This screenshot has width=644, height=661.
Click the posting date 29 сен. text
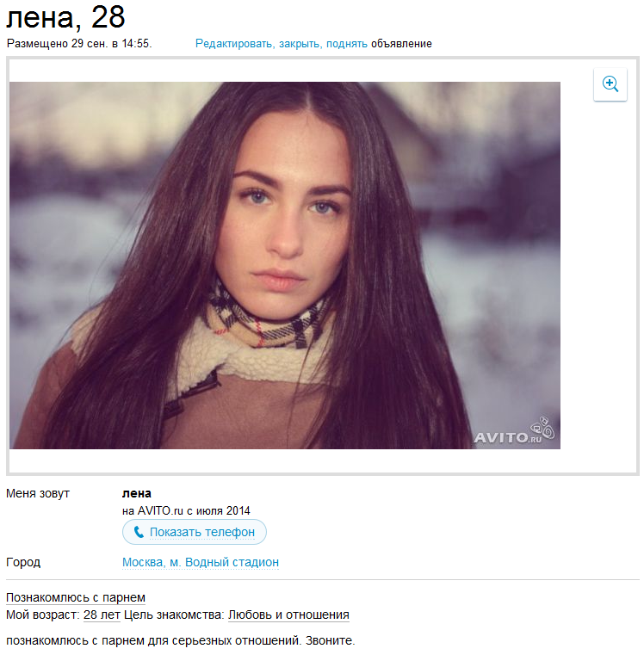click(x=89, y=44)
